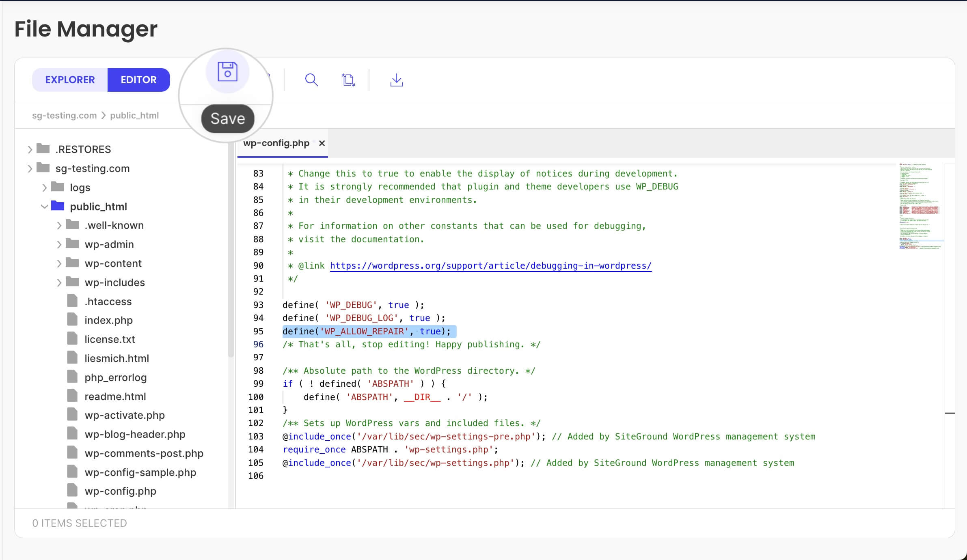Viewport: 967px width, 560px height.
Task: Click the php_errorlog file icon
Action: click(x=72, y=377)
